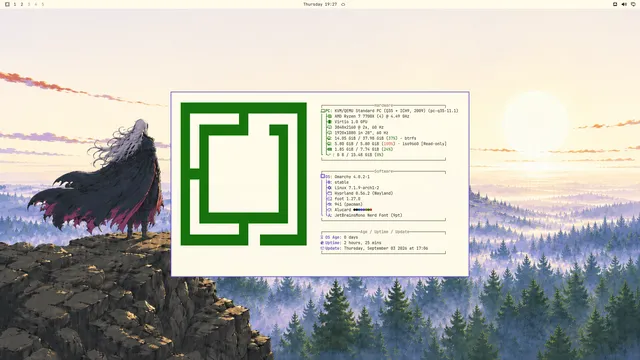Click the PC icon on KVM/QEMU line
Viewport: 640px width, 360px height.
[x=323, y=111]
